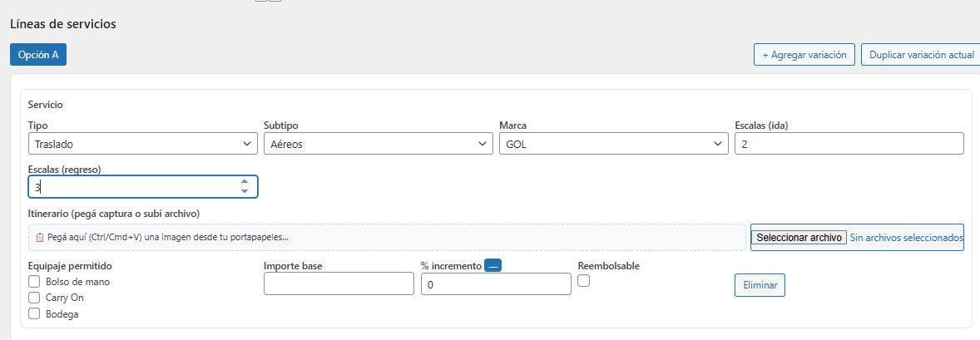
Task: Open the Tipo dropdown showing Traslado
Action: [142, 144]
